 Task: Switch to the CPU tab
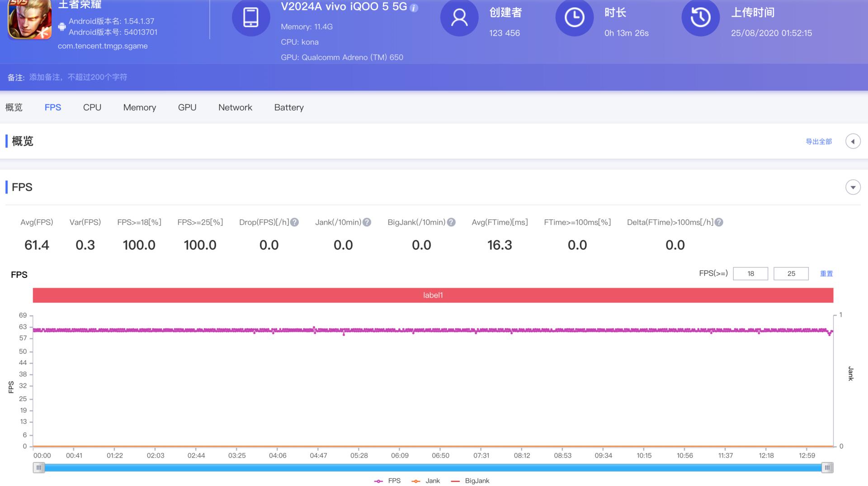(92, 107)
